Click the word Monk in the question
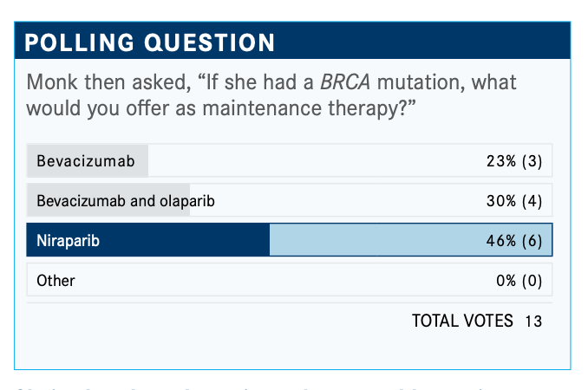This screenshot has width=588, height=390. coord(52,82)
